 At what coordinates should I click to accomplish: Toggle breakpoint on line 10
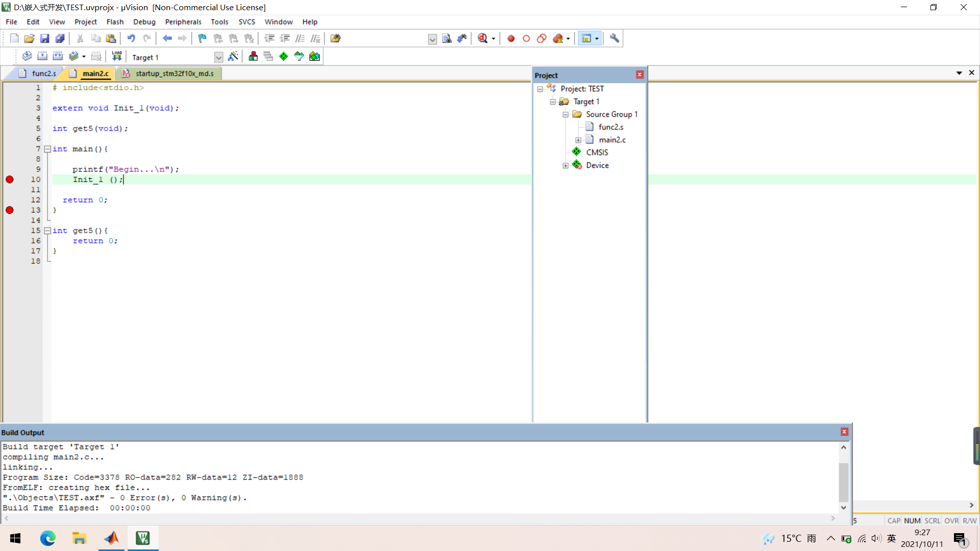[10, 180]
